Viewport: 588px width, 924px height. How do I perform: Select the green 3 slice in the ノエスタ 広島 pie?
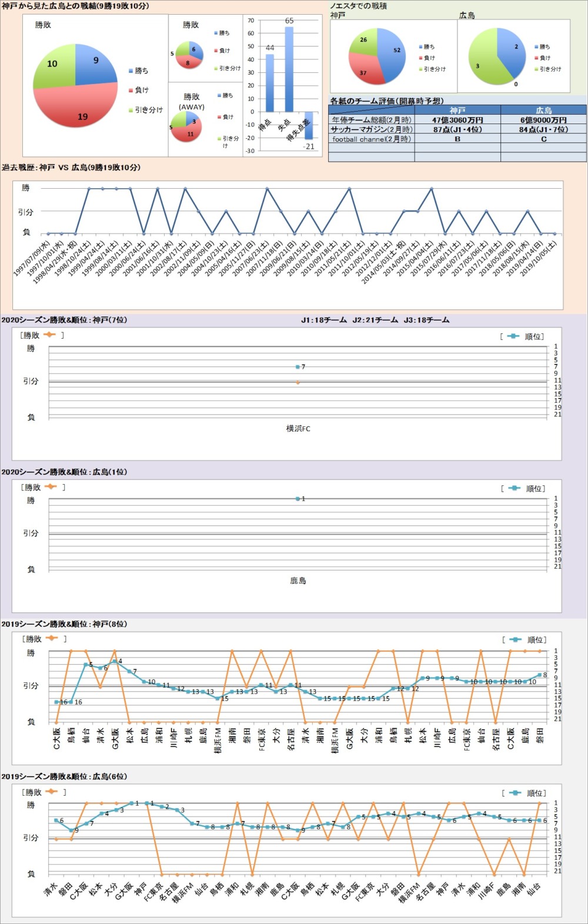482,65
